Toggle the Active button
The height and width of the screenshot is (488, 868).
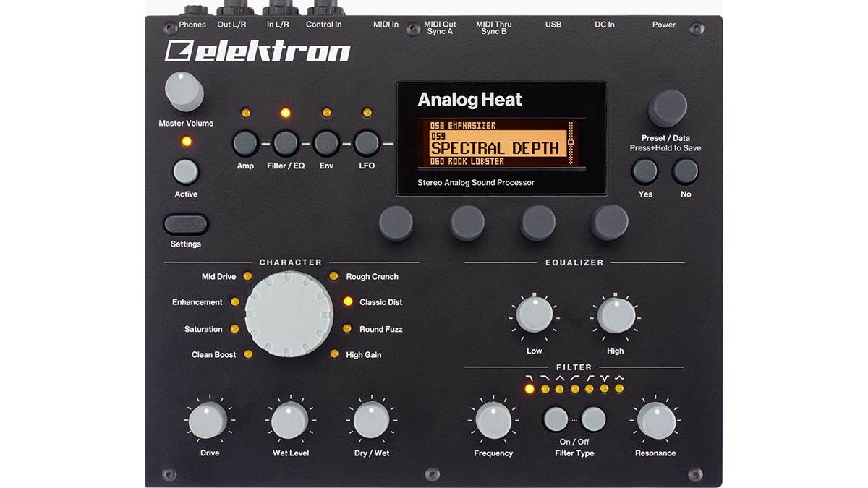tap(185, 173)
